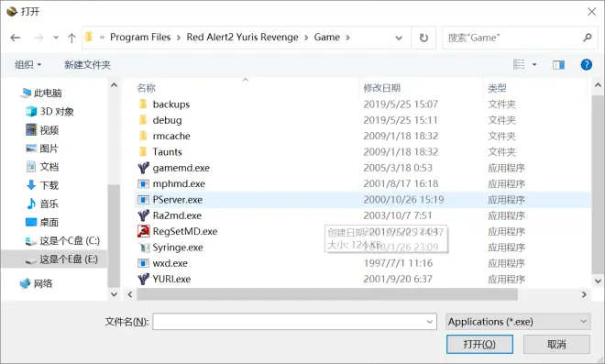Go back with the left arrow button

click(16, 38)
